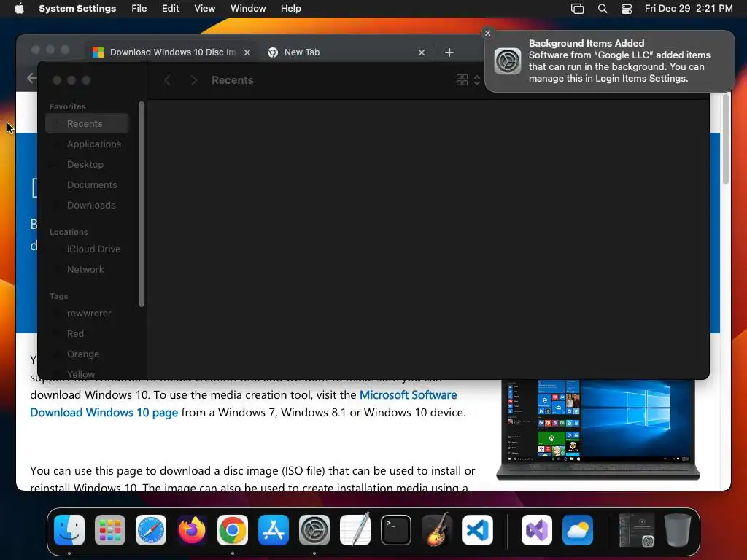This screenshot has height=560, width=747.
Task: Launch Visual Studio Code from the Dock
Action: 478,530
